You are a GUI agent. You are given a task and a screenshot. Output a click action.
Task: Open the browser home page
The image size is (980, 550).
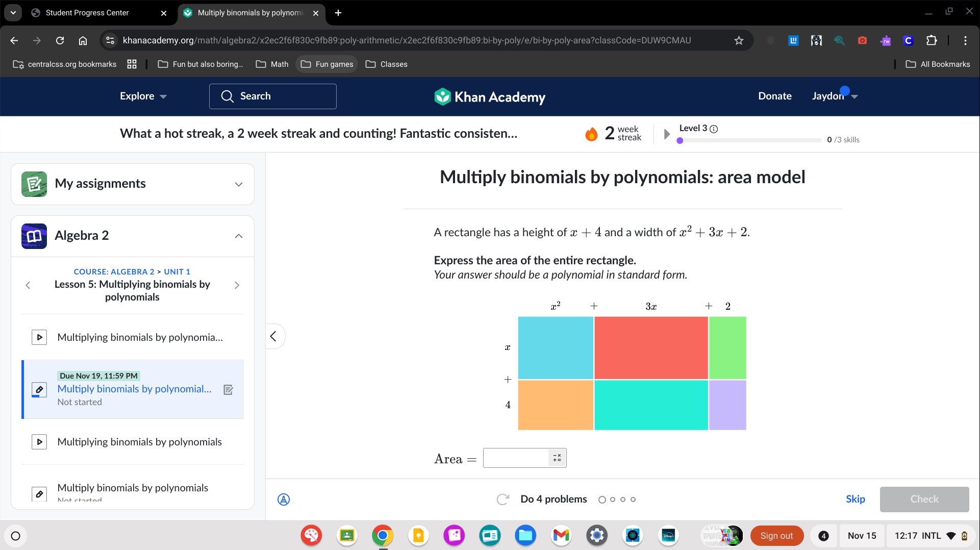click(x=83, y=40)
